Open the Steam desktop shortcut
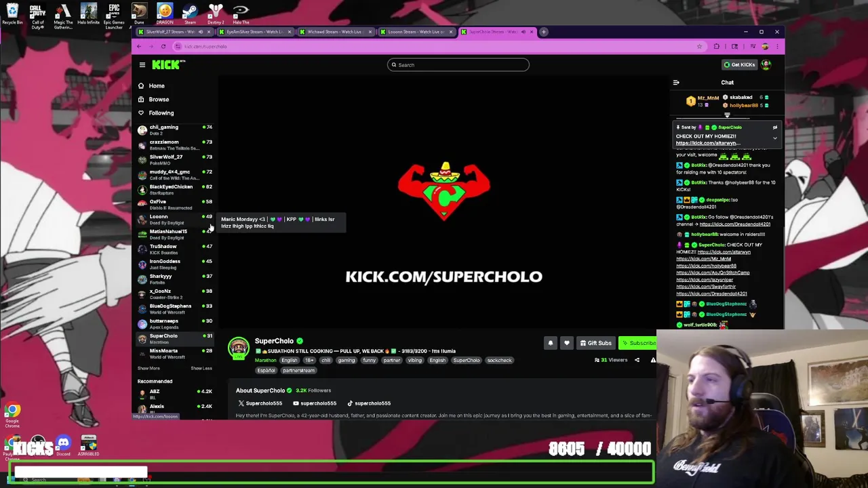 click(190, 14)
